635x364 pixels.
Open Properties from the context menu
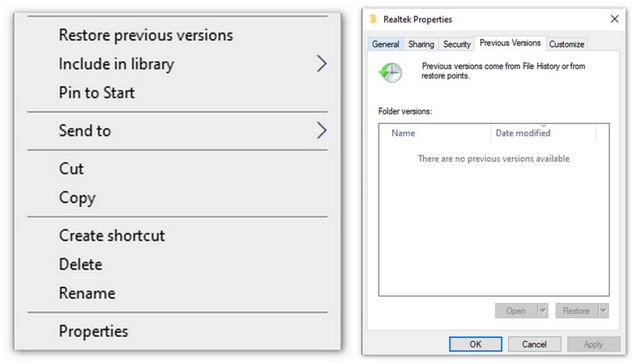click(93, 331)
